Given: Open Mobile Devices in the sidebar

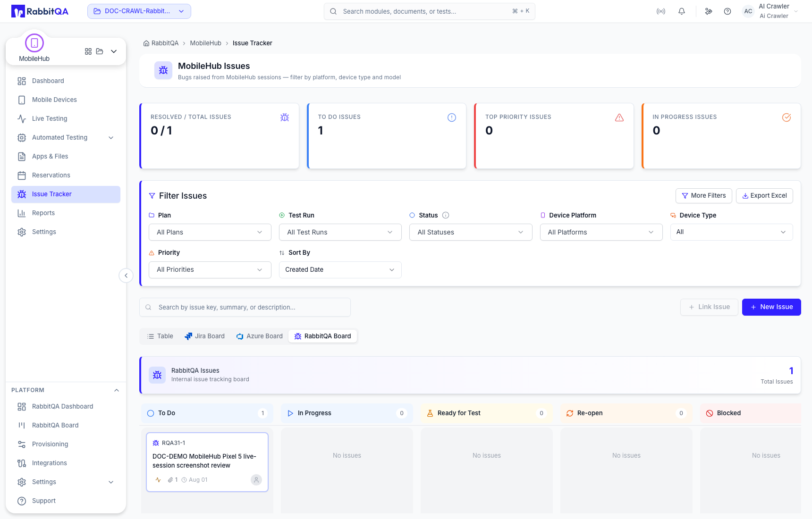Looking at the screenshot, I should (x=66, y=100).
